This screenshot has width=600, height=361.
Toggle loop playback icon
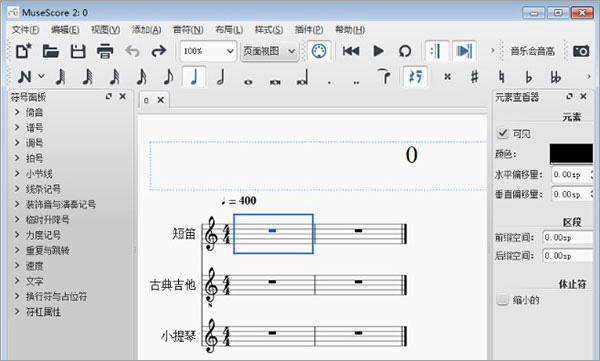coord(405,51)
